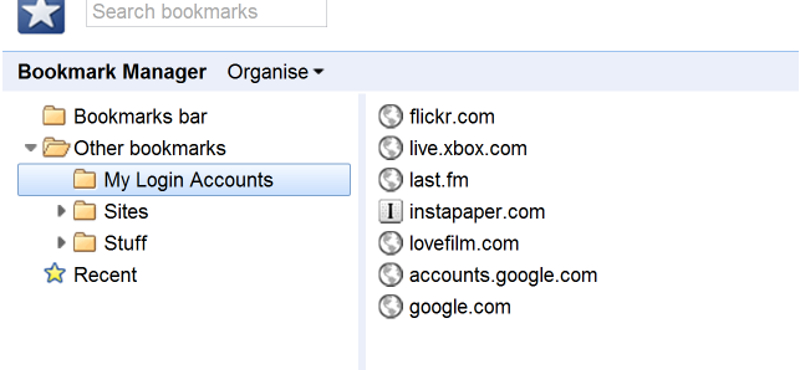
Task: Select the My Login Accounts folder
Action: click(184, 180)
